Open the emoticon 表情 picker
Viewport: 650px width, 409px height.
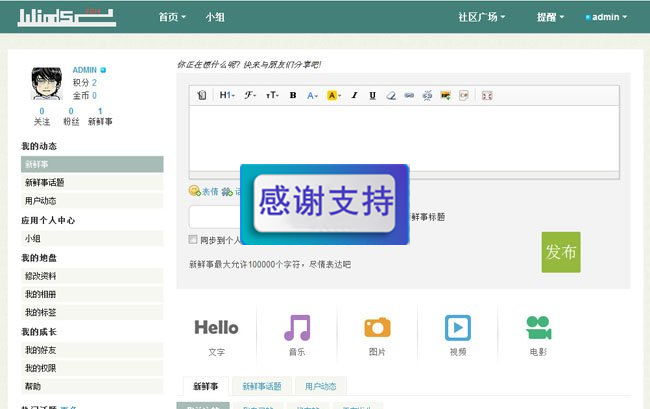pos(204,191)
